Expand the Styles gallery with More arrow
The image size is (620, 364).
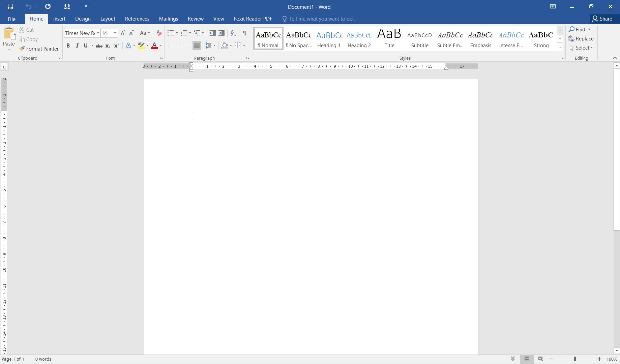tap(560, 47)
